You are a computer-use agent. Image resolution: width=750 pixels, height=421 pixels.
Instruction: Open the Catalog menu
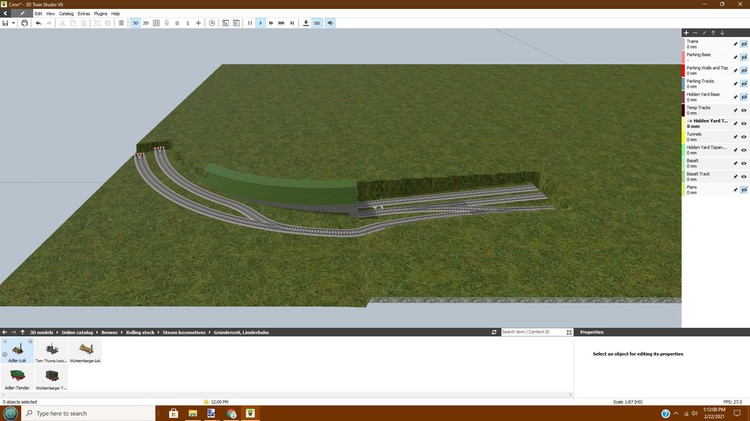click(66, 13)
